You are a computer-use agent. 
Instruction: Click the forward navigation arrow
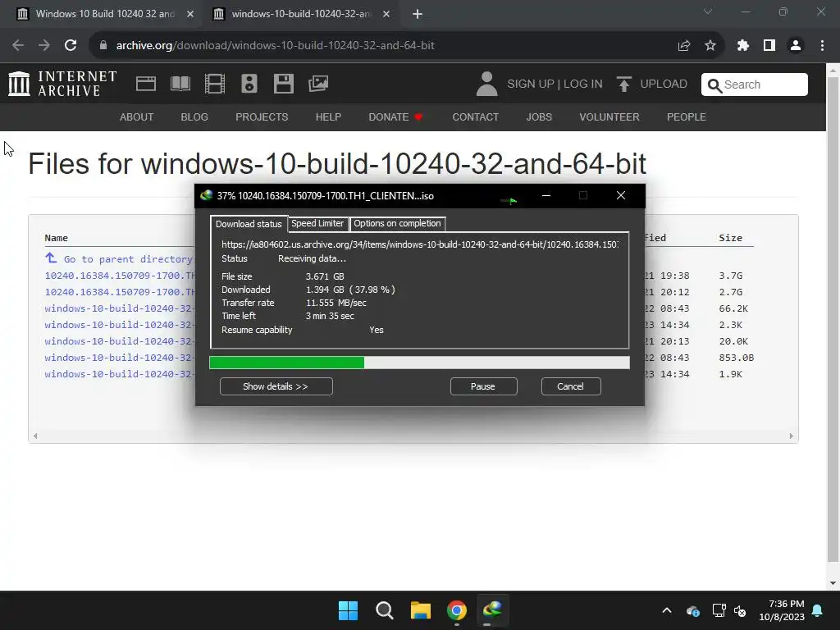(44, 46)
